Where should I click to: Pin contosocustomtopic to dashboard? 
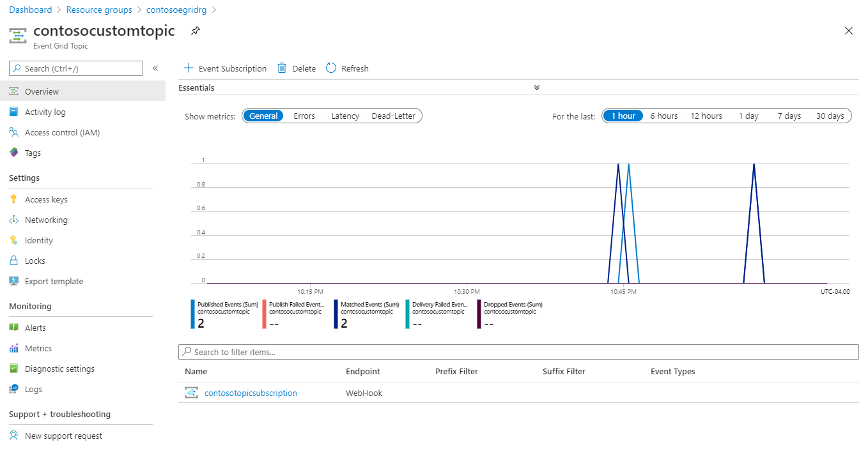pos(195,30)
